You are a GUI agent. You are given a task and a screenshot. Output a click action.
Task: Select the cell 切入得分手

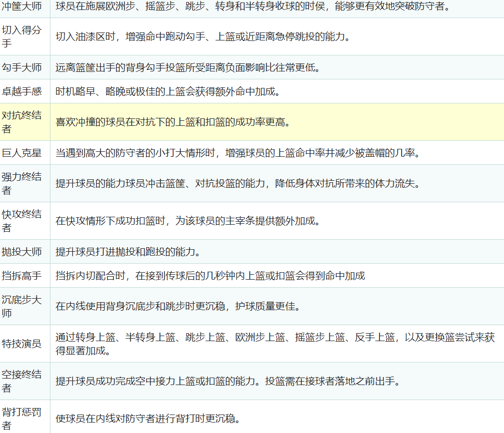[25, 36]
